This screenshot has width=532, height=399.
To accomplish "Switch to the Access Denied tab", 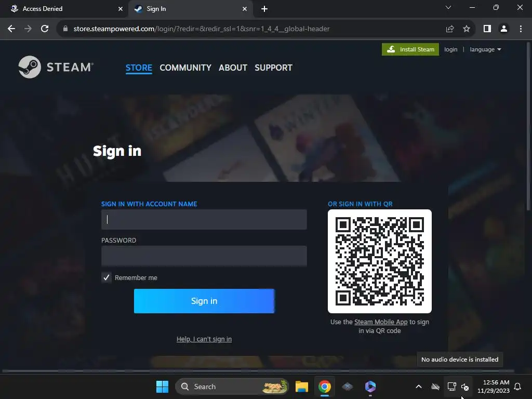I will 64,9.
